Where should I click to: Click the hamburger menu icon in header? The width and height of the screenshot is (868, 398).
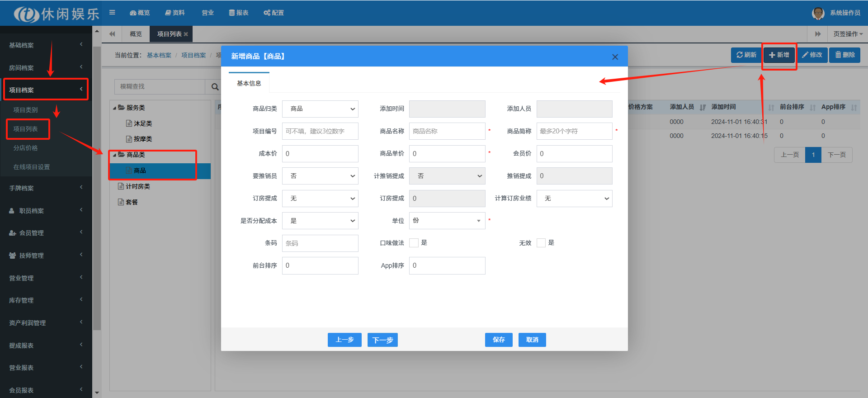pyautogui.click(x=112, y=13)
